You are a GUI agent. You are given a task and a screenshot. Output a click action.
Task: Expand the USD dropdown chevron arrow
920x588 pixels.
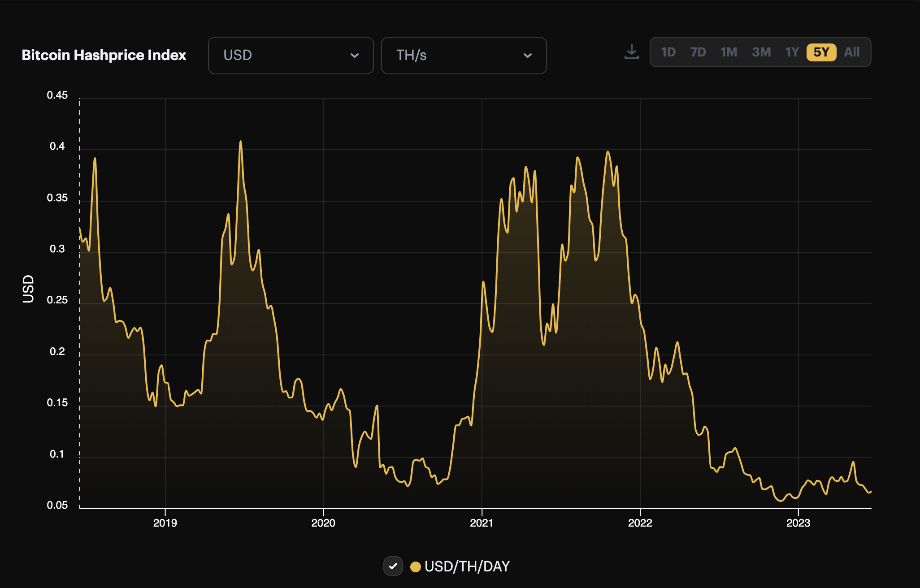click(x=355, y=56)
